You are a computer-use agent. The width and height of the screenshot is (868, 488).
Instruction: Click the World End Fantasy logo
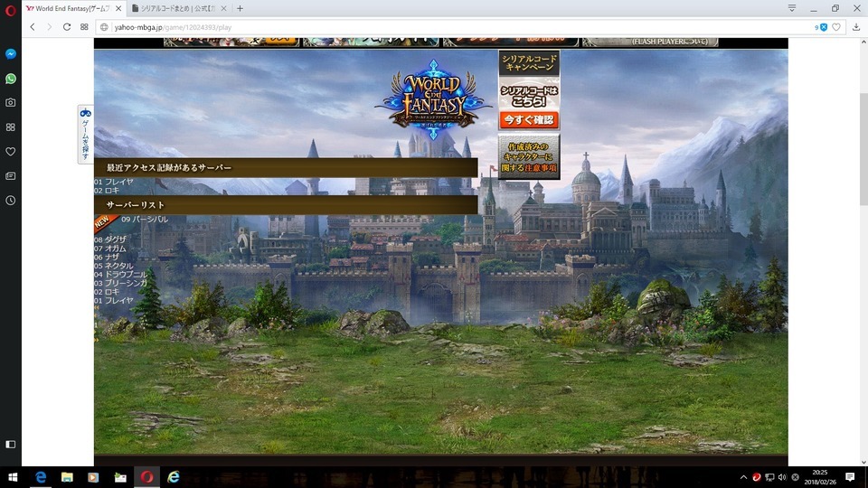coord(433,99)
